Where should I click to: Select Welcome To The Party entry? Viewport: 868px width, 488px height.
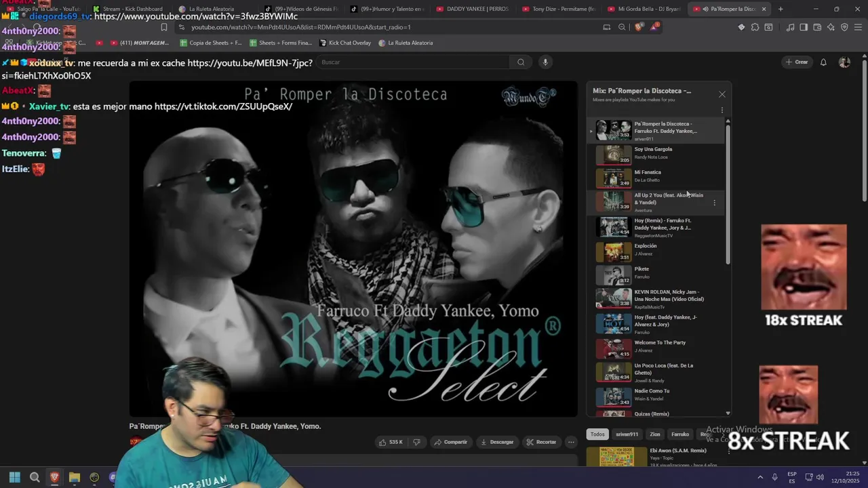click(656, 348)
